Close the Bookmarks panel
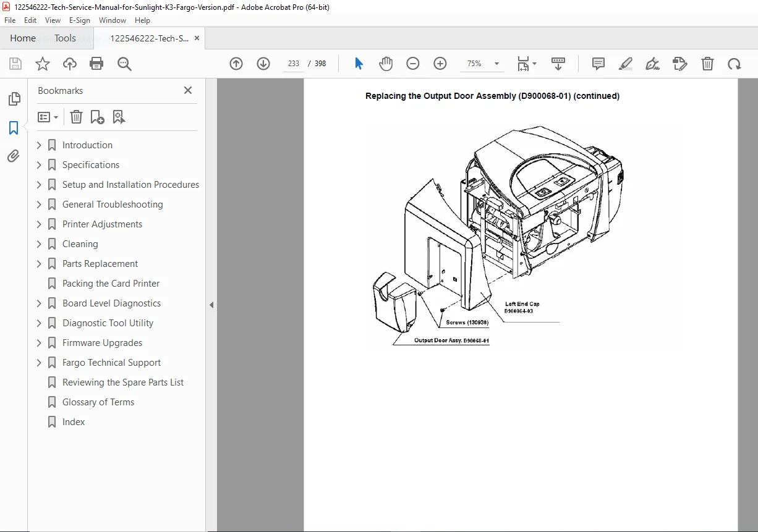The width and height of the screenshot is (758, 532). tap(188, 90)
